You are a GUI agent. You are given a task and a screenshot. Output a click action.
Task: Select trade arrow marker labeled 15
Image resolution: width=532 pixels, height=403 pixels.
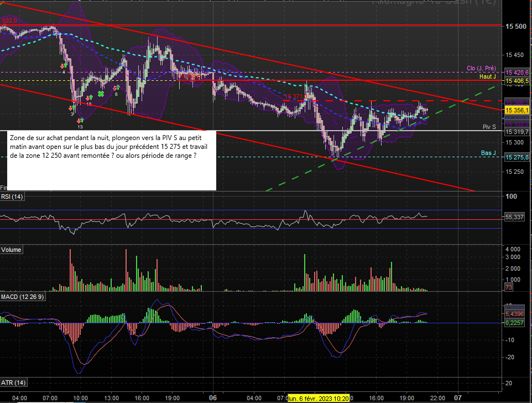pos(89,101)
